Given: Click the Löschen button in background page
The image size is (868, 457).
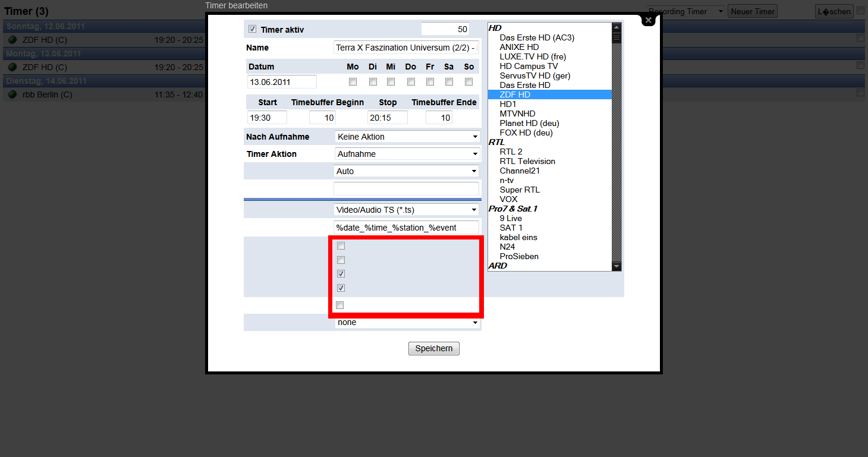Looking at the screenshot, I should pyautogui.click(x=835, y=11).
